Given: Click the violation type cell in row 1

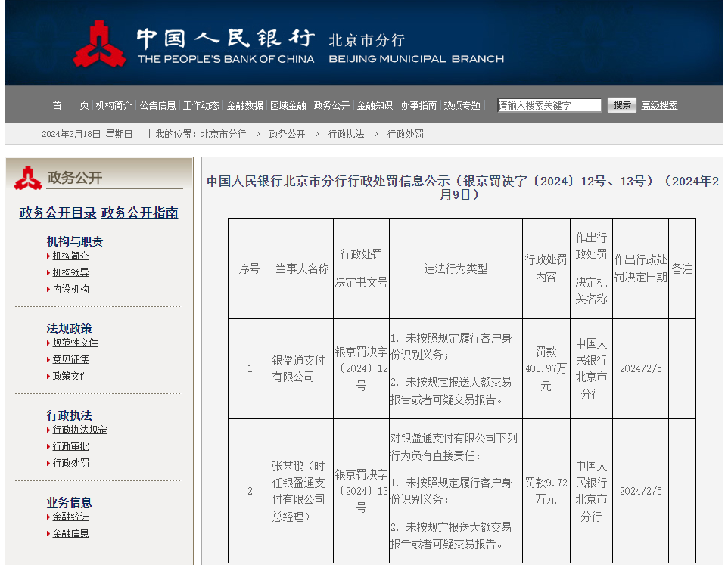Looking at the screenshot, I should pos(456,369).
